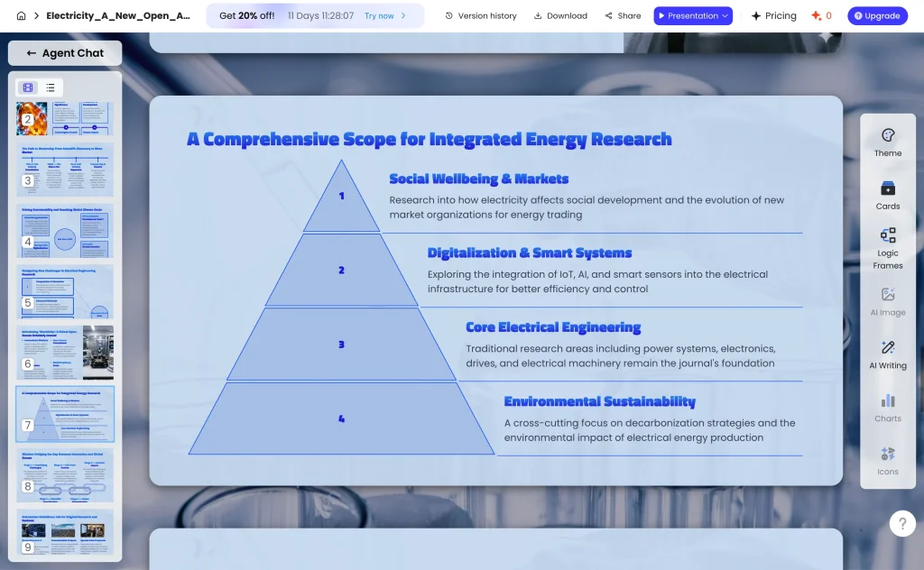924x570 pixels.
Task: Select 'Environmental Sustainability' heading
Action: (x=599, y=401)
